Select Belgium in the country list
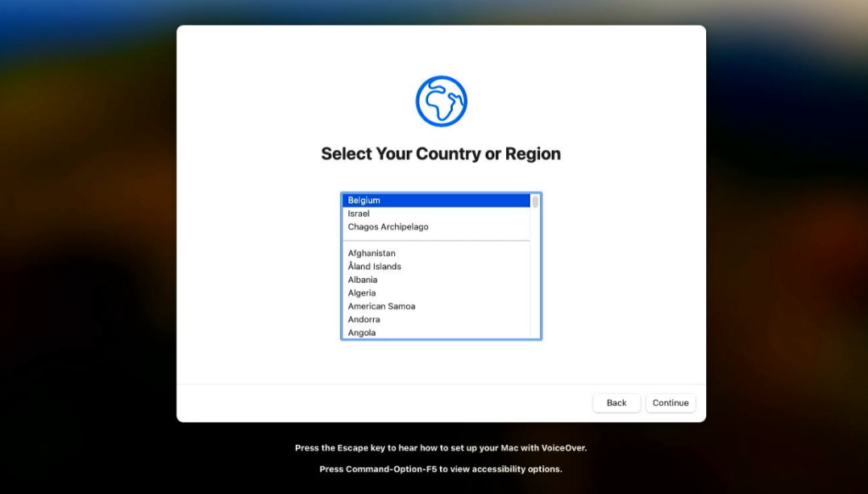 point(437,200)
